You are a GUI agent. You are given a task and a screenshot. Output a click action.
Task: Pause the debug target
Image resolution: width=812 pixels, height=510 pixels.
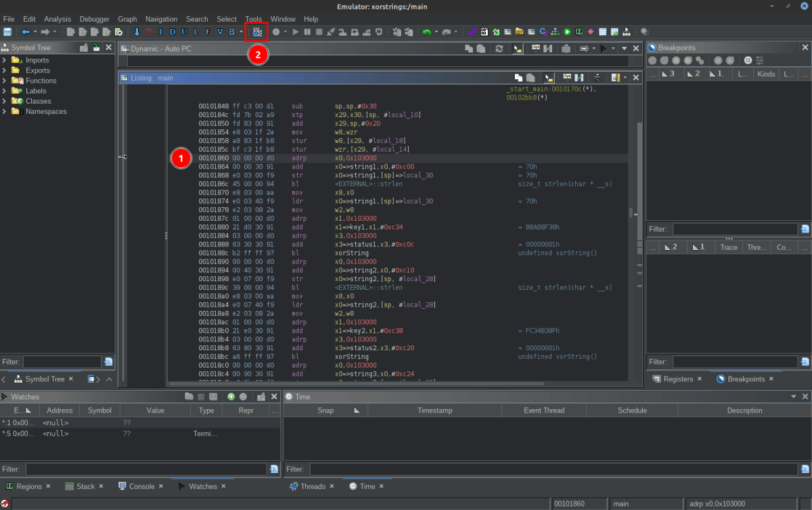307,32
